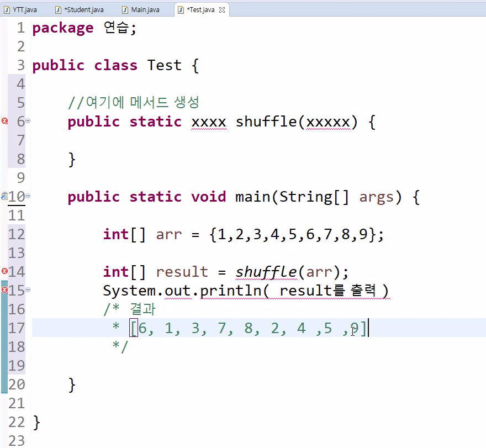Select the *Test.java editor tab
This screenshot has height=448, width=486.
pyautogui.click(x=200, y=9)
